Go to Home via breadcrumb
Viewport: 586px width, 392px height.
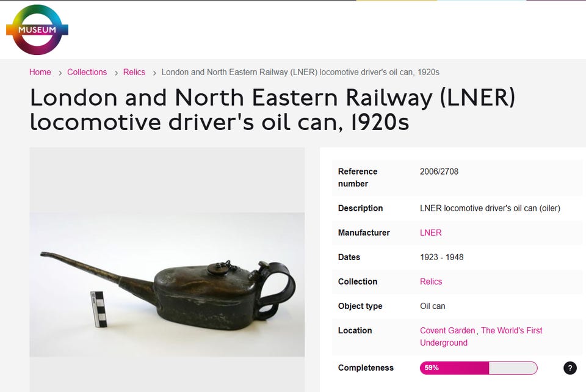(x=40, y=72)
